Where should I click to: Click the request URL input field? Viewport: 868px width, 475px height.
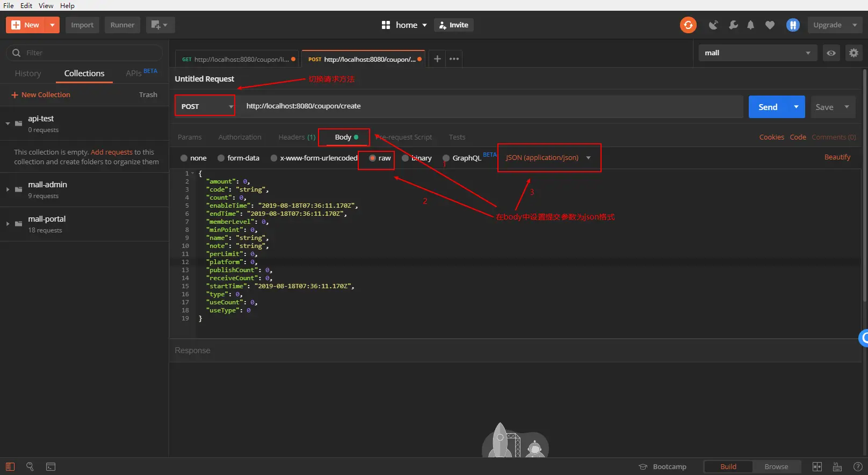[x=491, y=106]
